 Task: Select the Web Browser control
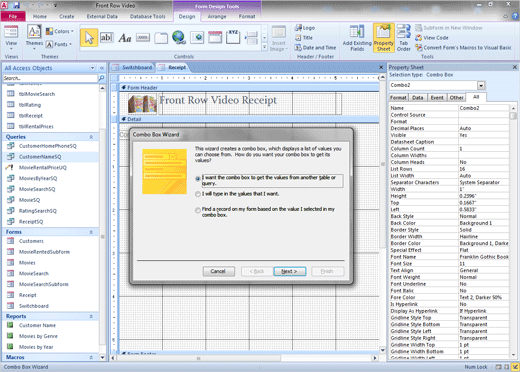[x=197, y=37]
